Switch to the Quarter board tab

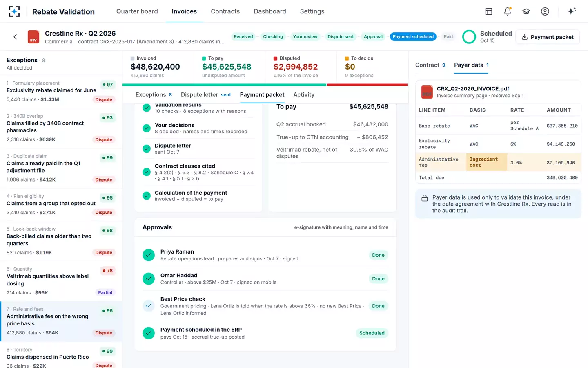click(x=137, y=11)
